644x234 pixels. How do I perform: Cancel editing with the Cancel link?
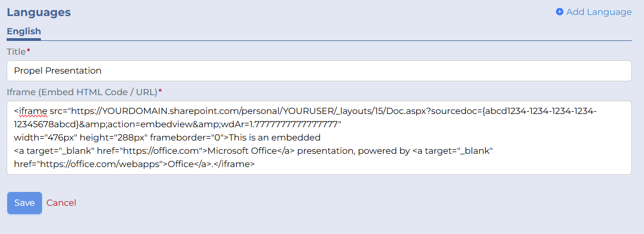[x=61, y=203]
